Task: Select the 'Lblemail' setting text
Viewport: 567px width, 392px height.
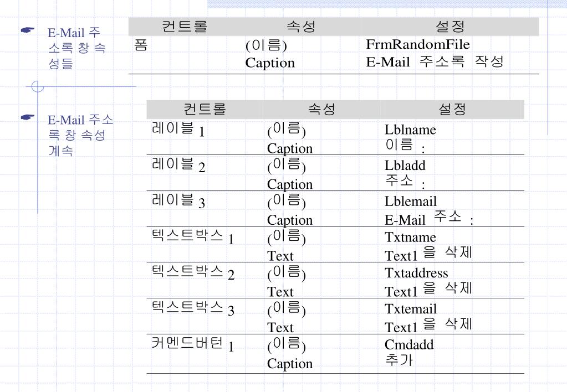Action: (x=411, y=202)
